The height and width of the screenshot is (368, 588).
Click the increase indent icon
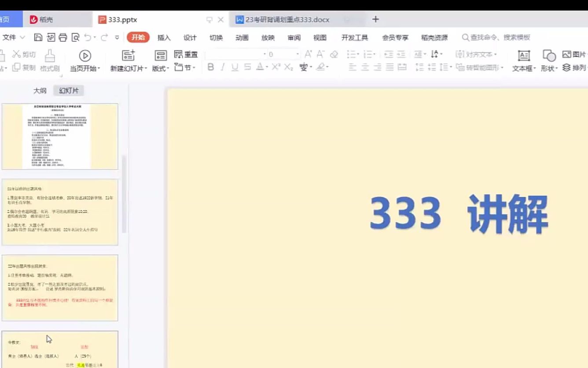point(401,54)
